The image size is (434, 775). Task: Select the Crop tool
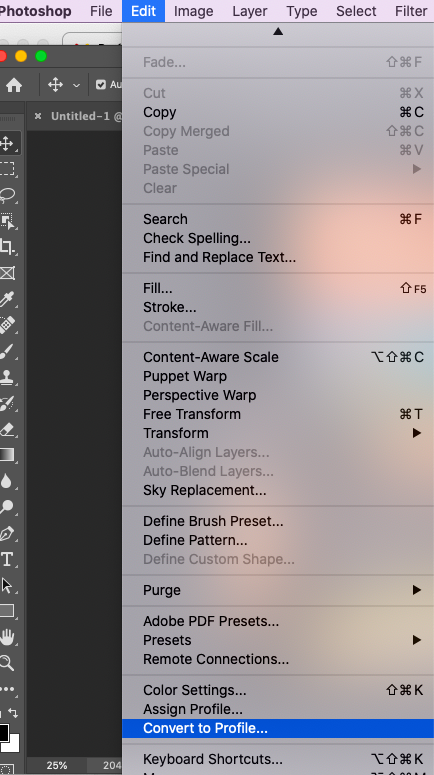point(7,247)
